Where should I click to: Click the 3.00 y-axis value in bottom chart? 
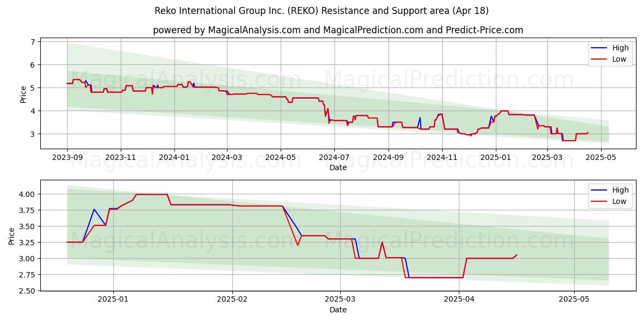(27, 259)
